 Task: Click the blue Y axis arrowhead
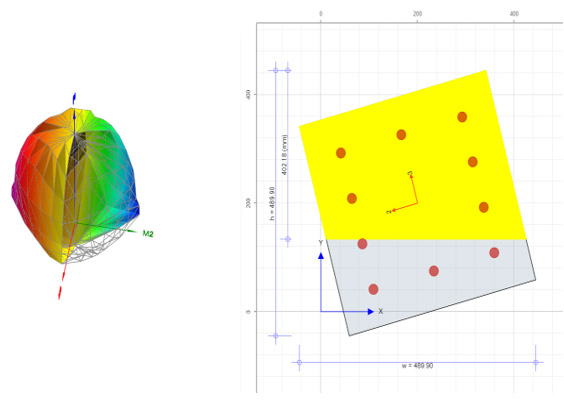pos(321,256)
